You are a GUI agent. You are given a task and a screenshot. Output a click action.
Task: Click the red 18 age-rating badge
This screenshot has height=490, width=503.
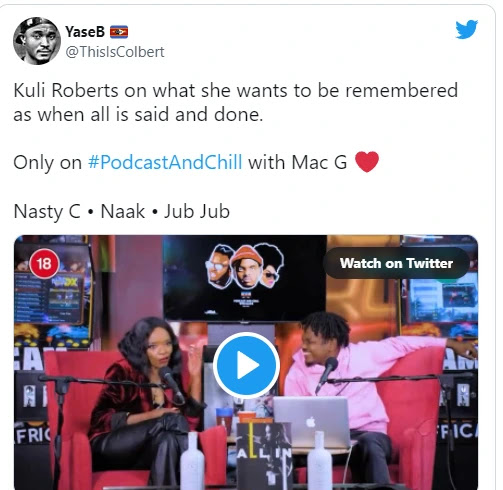44,264
